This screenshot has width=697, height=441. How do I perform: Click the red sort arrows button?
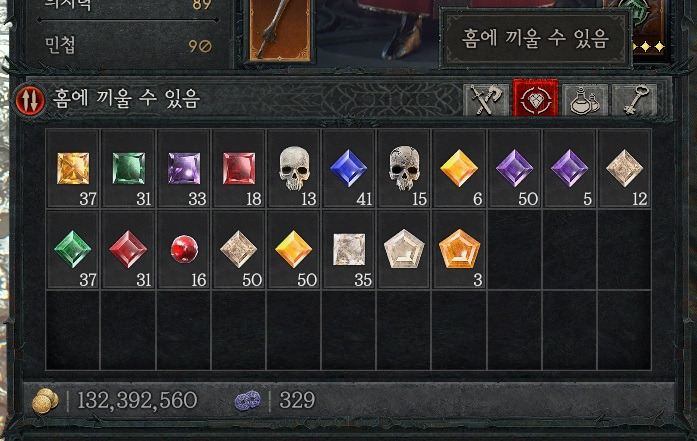coord(30,100)
